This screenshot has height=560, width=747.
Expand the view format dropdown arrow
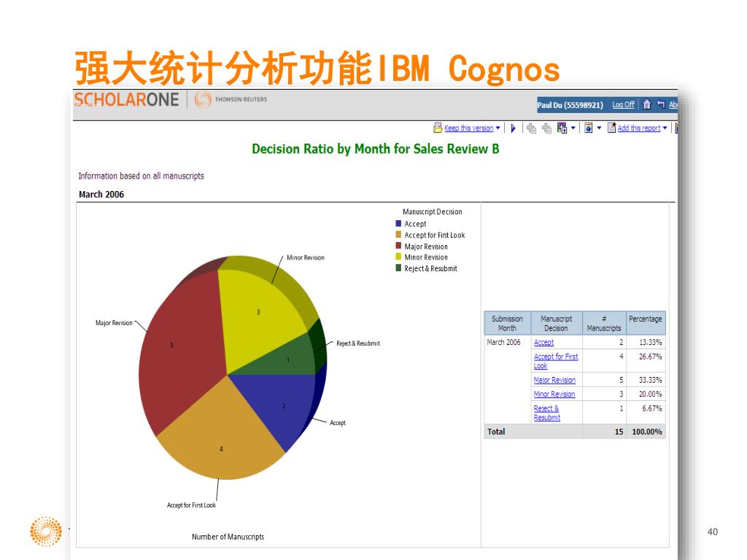pos(600,128)
